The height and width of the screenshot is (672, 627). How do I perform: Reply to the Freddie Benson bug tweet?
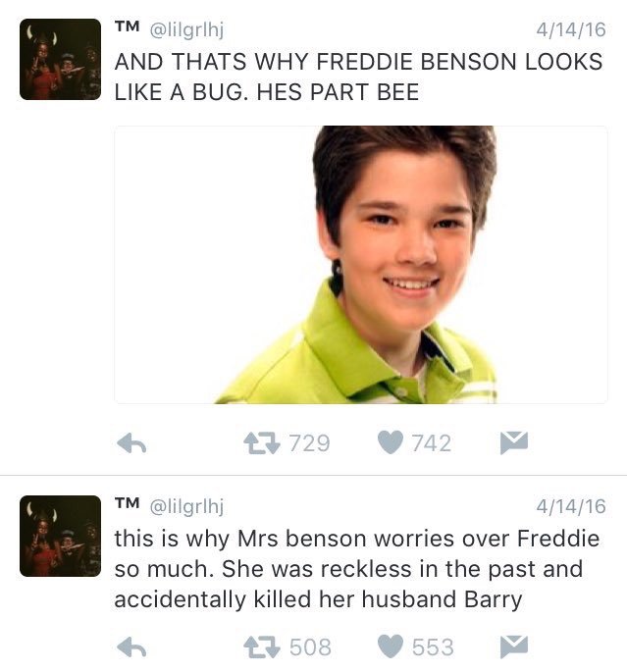point(131,443)
